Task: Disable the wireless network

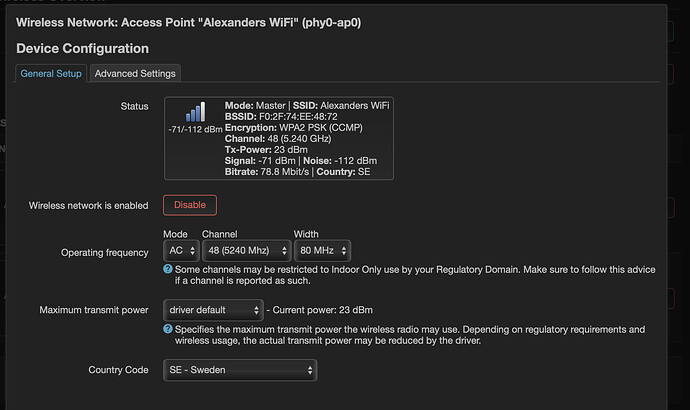Action: 190,205
